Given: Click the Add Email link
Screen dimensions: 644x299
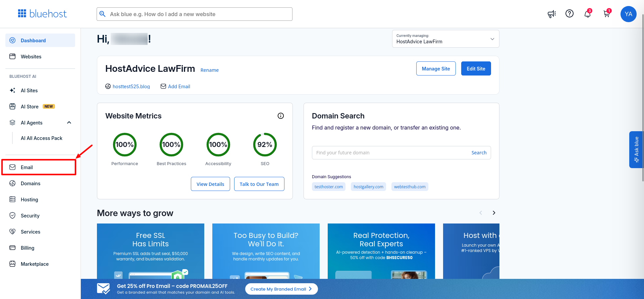Looking at the screenshot, I should [x=179, y=86].
